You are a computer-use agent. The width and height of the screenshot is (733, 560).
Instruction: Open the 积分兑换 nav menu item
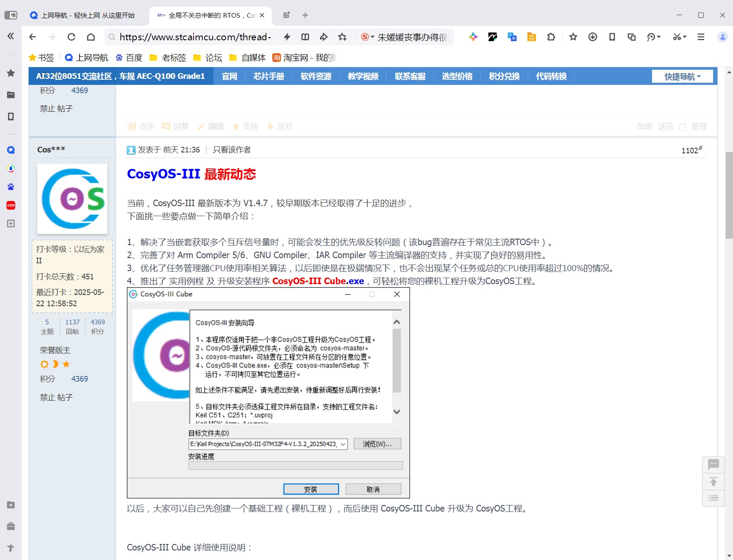(x=504, y=76)
